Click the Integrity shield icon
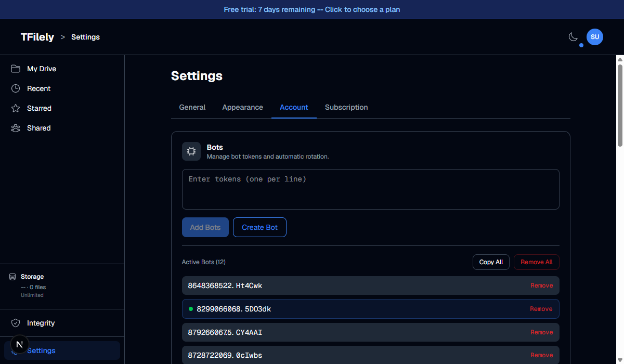 click(x=16, y=323)
